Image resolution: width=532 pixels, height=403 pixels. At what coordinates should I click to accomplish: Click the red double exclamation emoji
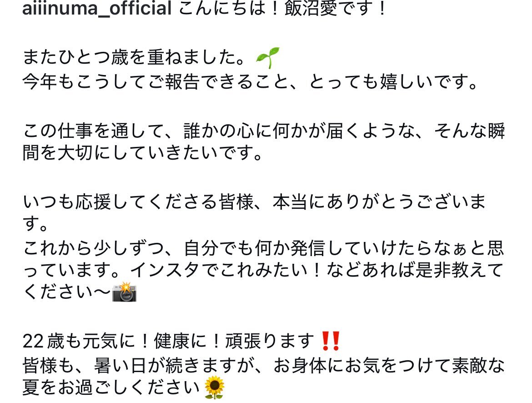331,341
